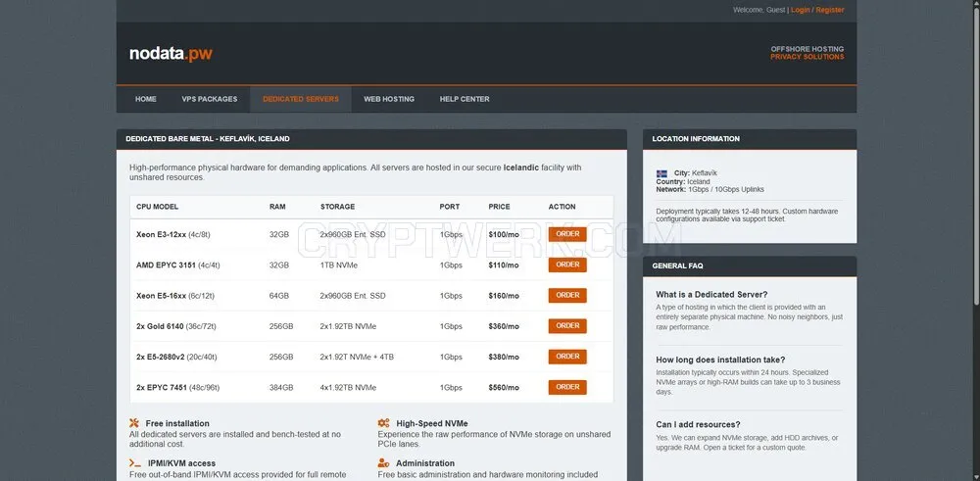Screen dimensions: 980x481
Task: Click the 2x1.92TB NVMe storage cell
Action: [348, 326]
